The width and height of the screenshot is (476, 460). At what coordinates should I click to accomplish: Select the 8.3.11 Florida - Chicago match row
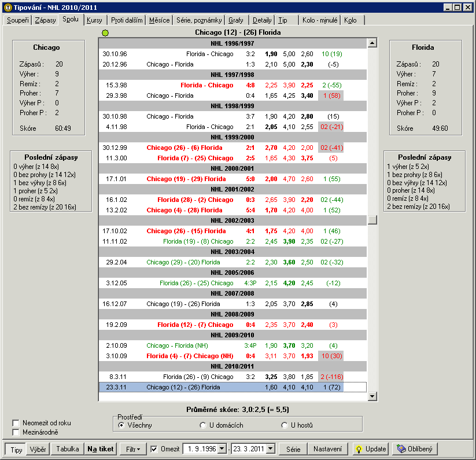coord(233,377)
